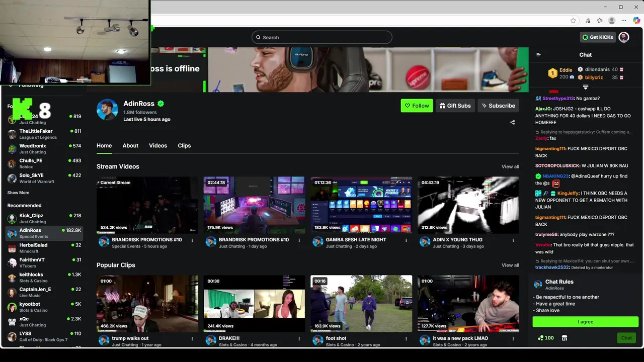Open keithlocks recommended channel
Image resolution: width=644 pixels, height=362 pixels.
[x=44, y=278]
